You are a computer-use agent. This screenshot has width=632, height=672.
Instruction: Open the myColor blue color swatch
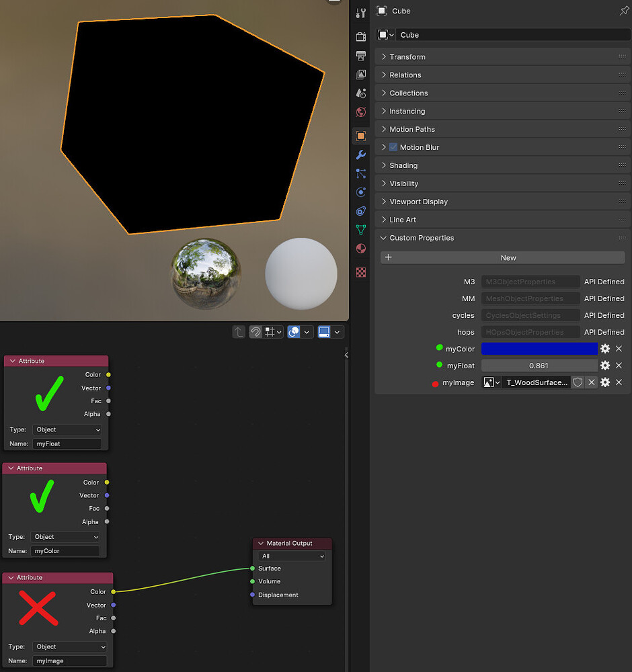pyautogui.click(x=539, y=348)
